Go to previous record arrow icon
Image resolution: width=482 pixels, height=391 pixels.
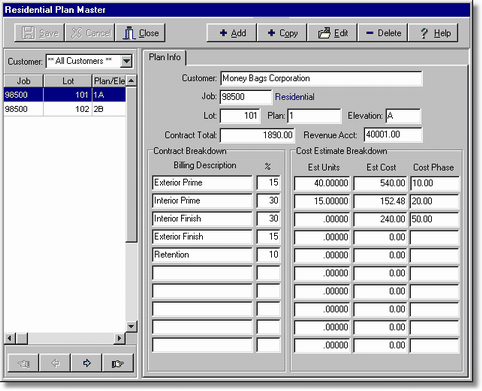click(x=55, y=363)
